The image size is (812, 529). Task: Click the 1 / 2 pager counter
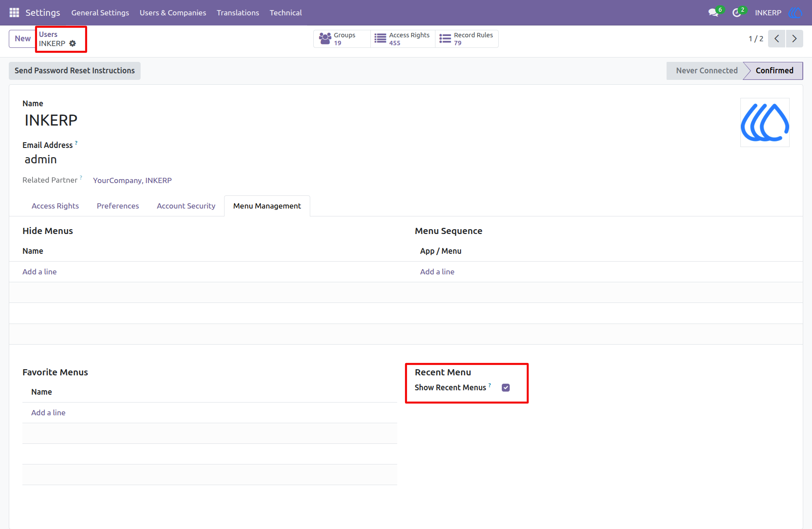pyautogui.click(x=756, y=39)
